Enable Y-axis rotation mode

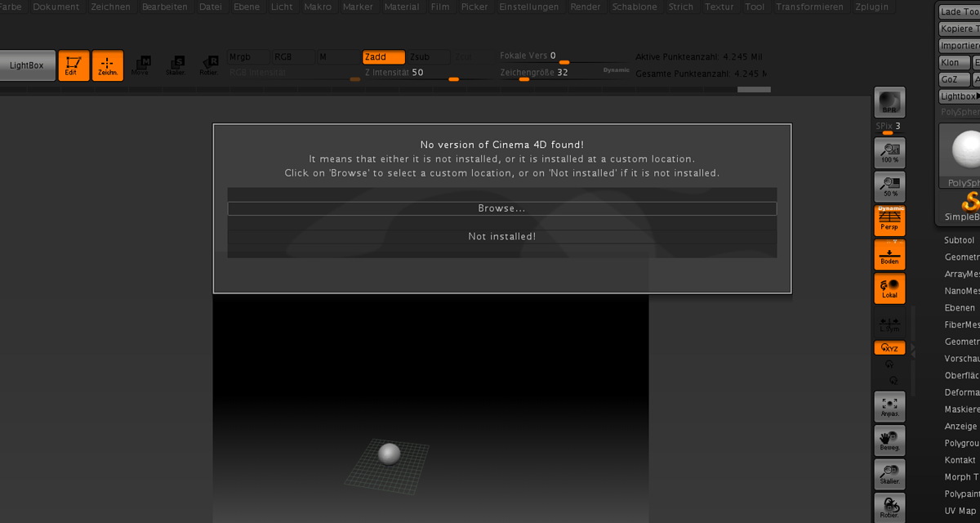(x=889, y=364)
